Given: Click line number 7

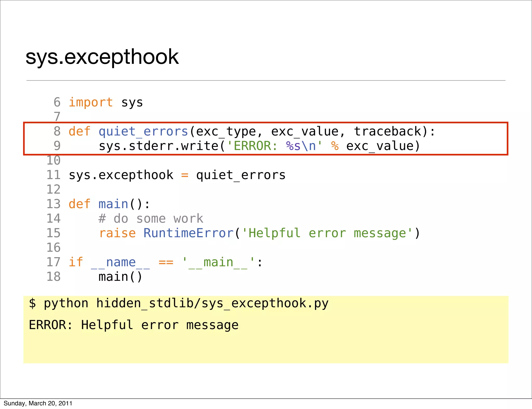Looking at the screenshot, I should tap(57, 117).
